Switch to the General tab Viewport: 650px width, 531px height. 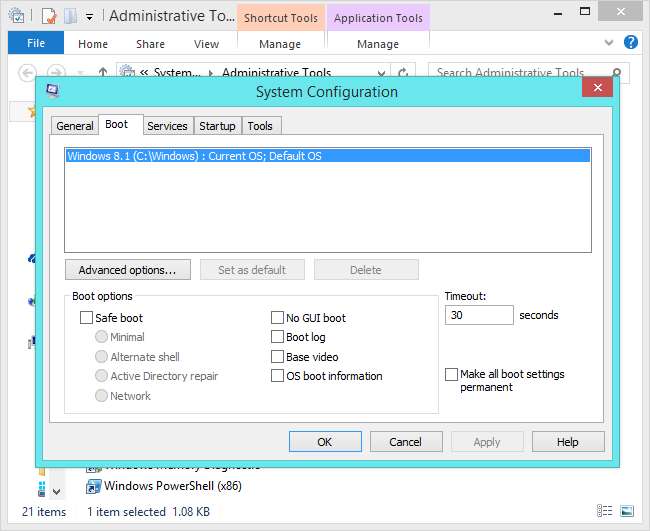pos(75,126)
